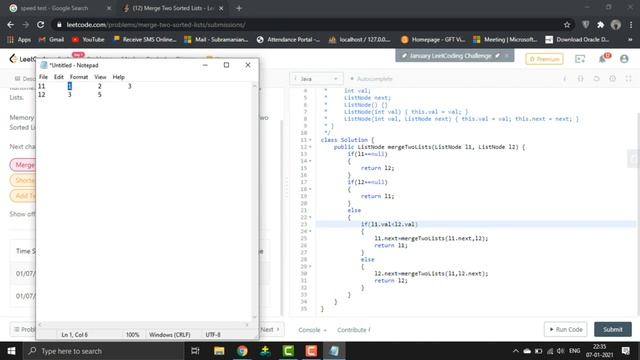The height and width of the screenshot is (360, 640).
Task: Click the code line 'if(l1.val<l2.val)'
Action: [x=389, y=224]
